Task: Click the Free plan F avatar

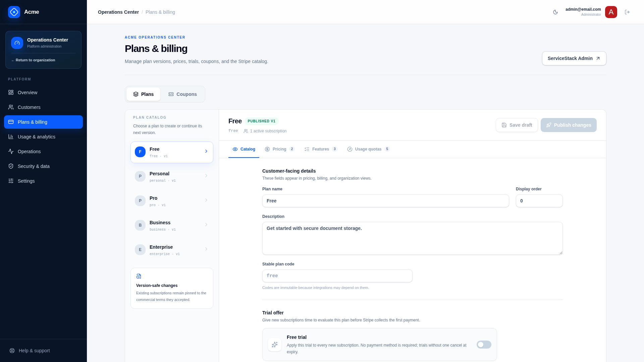Action: tap(140, 152)
